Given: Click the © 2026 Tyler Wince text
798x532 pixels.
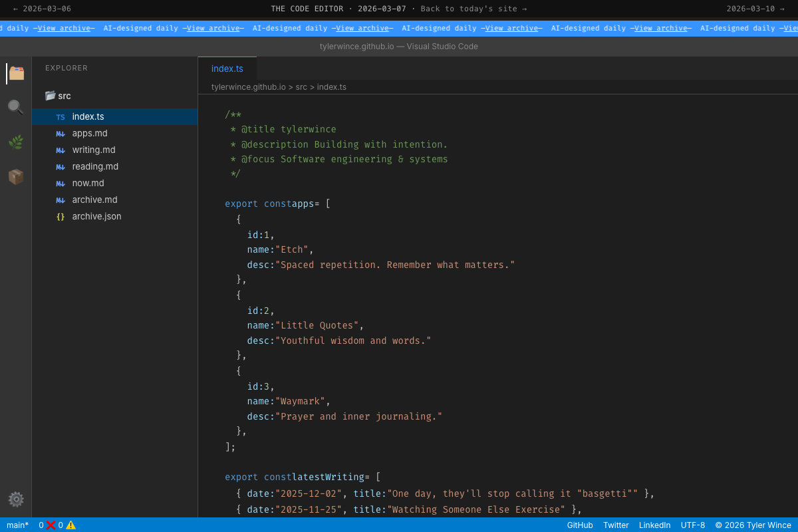Looking at the screenshot, I should pos(753,525).
